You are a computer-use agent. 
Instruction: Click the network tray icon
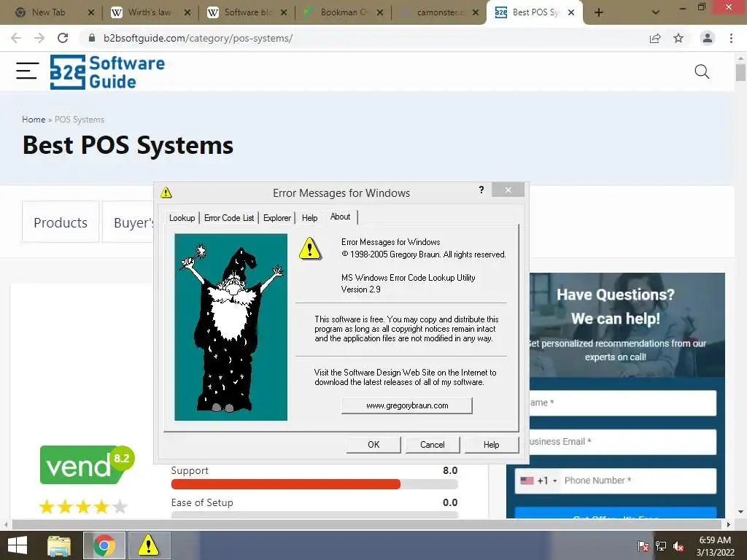[x=661, y=546]
